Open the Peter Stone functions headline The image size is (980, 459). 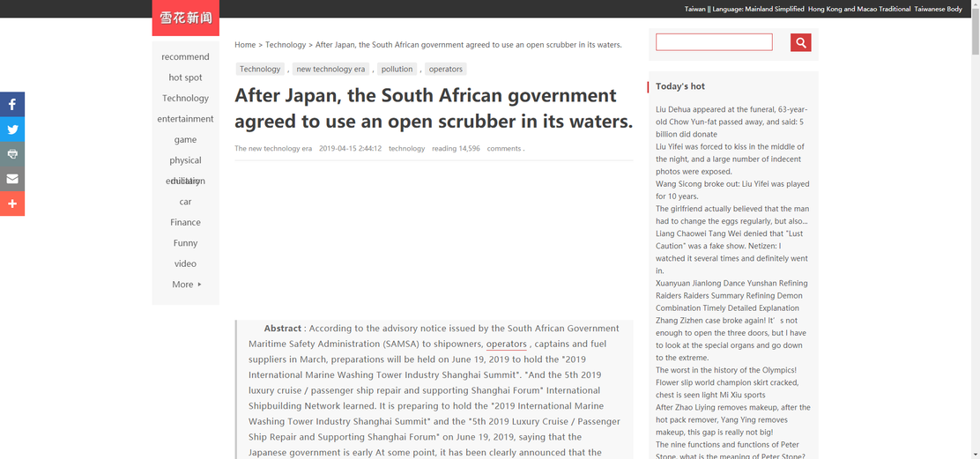pos(731,451)
